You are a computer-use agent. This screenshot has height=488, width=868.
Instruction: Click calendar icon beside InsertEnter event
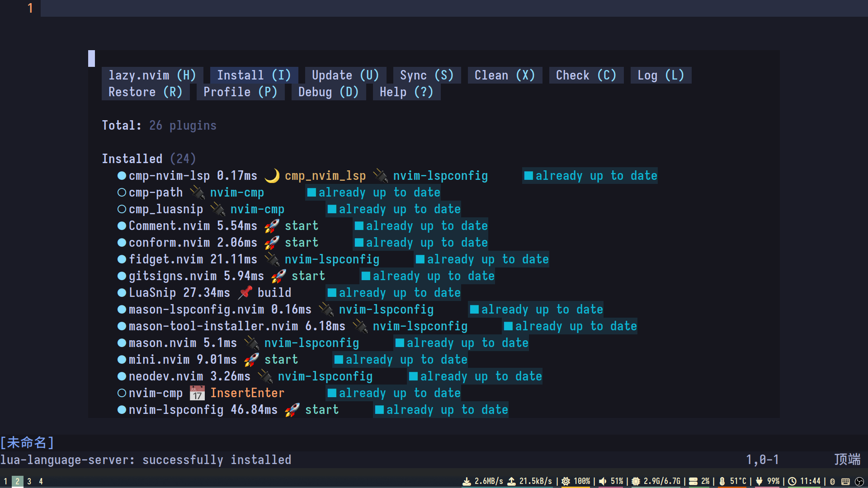click(197, 393)
